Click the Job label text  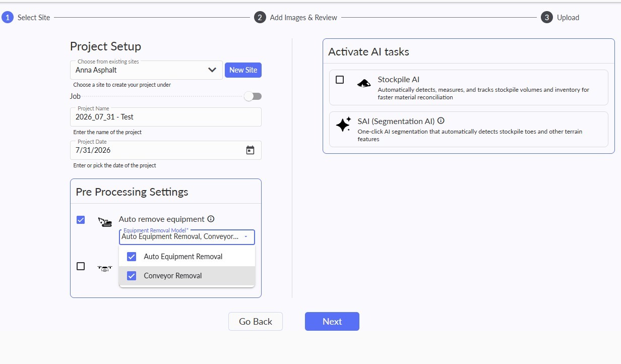75,96
